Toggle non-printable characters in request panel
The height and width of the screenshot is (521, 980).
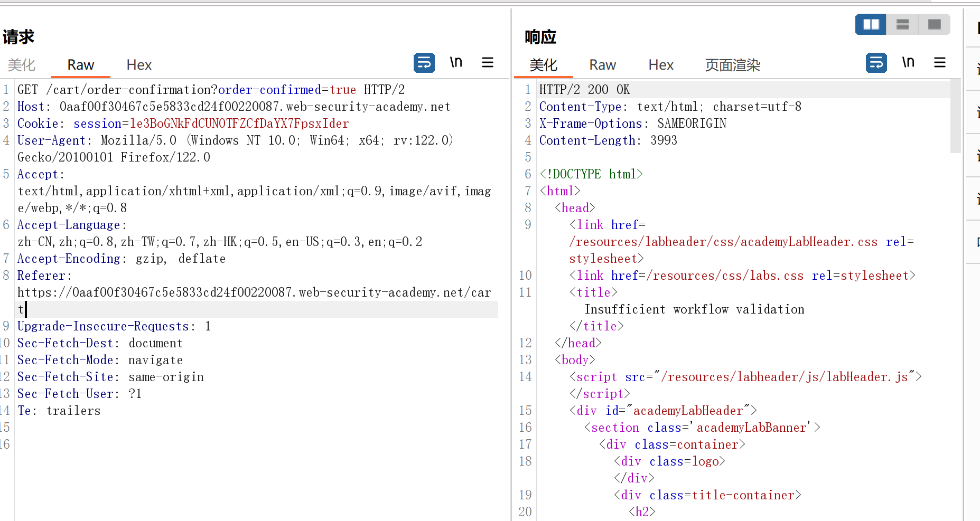point(456,62)
